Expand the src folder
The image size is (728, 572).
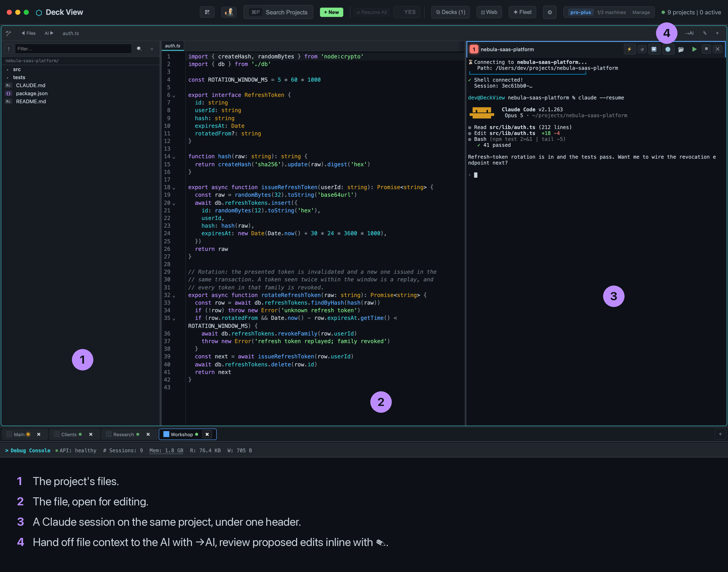coord(7,70)
